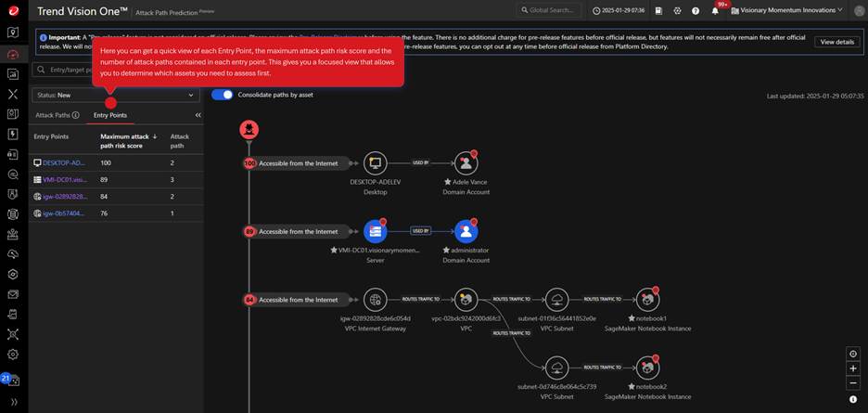Open the DESKTOP-AD... entry point link
Image resolution: width=868 pixels, height=413 pixels.
click(x=64, y=163)
